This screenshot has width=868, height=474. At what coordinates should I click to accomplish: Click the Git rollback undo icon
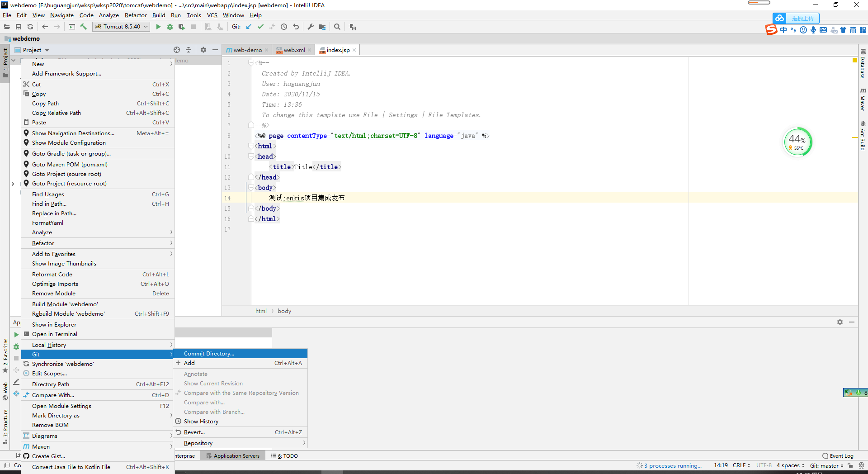click(x=296, y=27)
